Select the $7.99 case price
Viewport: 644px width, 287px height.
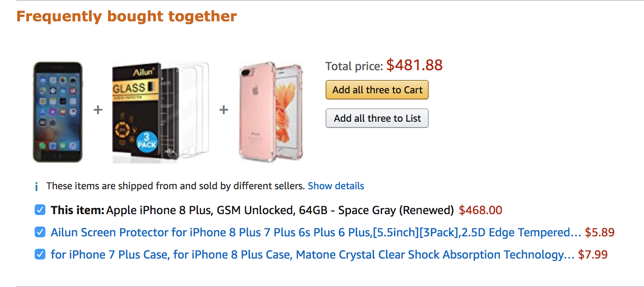point(593,255)
